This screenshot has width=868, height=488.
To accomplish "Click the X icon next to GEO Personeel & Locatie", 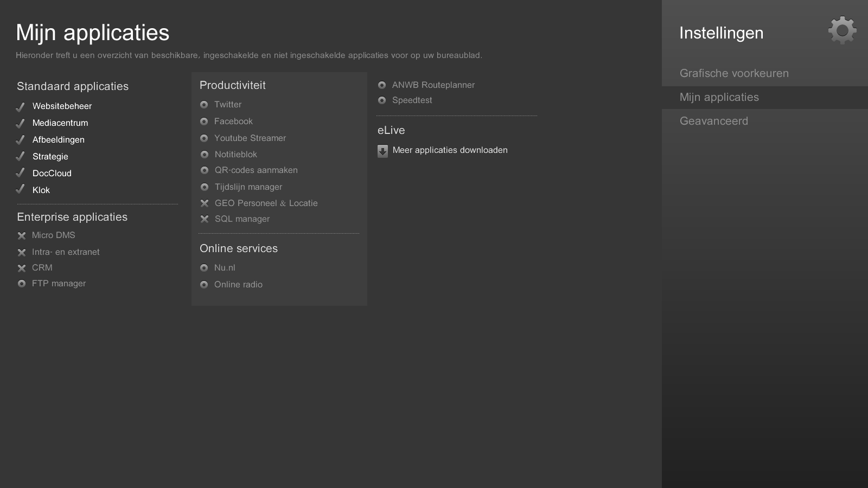I will (x=205, y=203).
